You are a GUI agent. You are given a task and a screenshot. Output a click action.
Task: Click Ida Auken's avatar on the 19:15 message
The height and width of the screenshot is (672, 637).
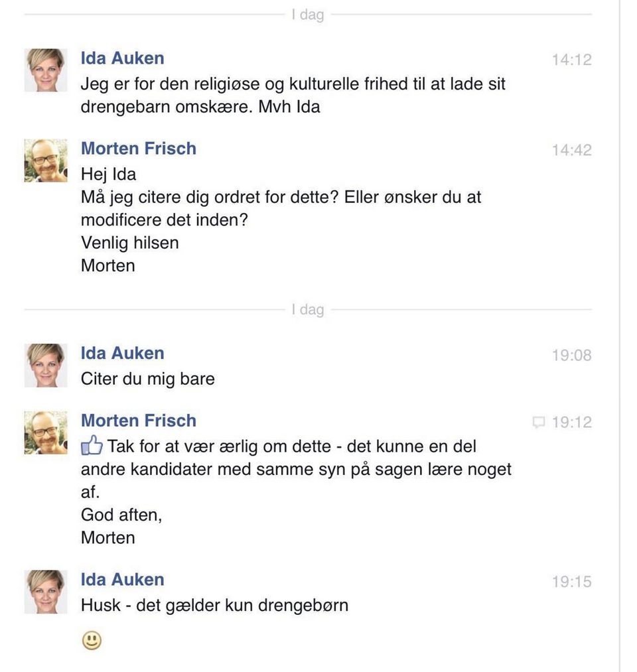pyautogui.click(x=46, y=591)
